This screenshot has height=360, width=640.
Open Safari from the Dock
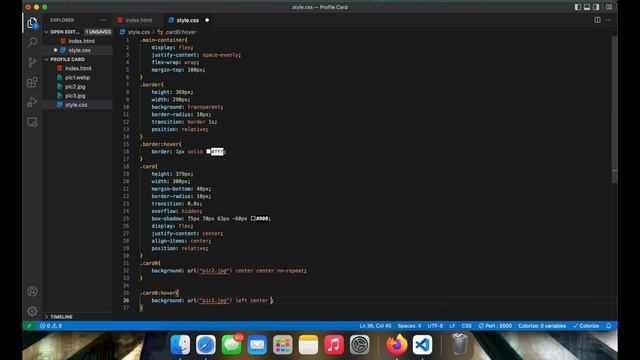(206, 344)
